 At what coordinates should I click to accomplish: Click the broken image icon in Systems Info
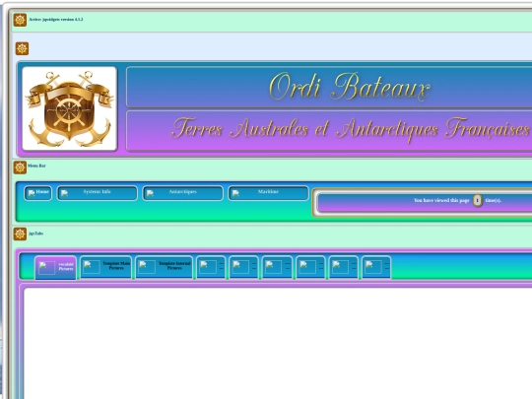64,193
